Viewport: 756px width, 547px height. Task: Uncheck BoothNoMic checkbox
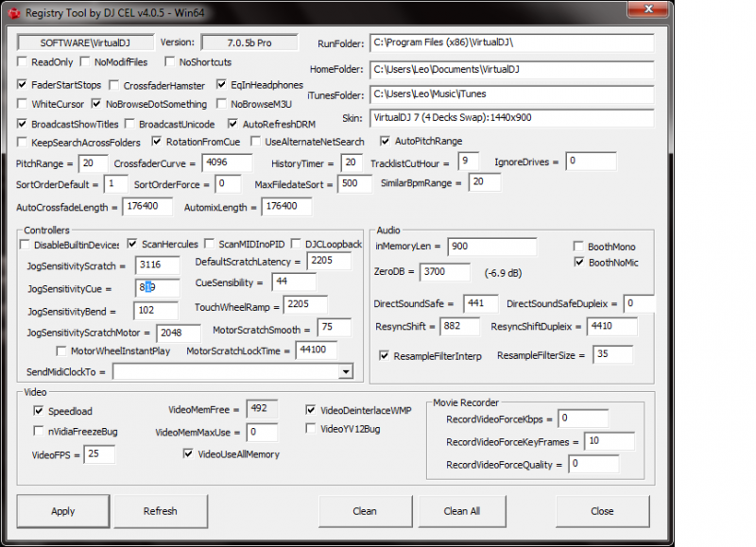point(579,263)
